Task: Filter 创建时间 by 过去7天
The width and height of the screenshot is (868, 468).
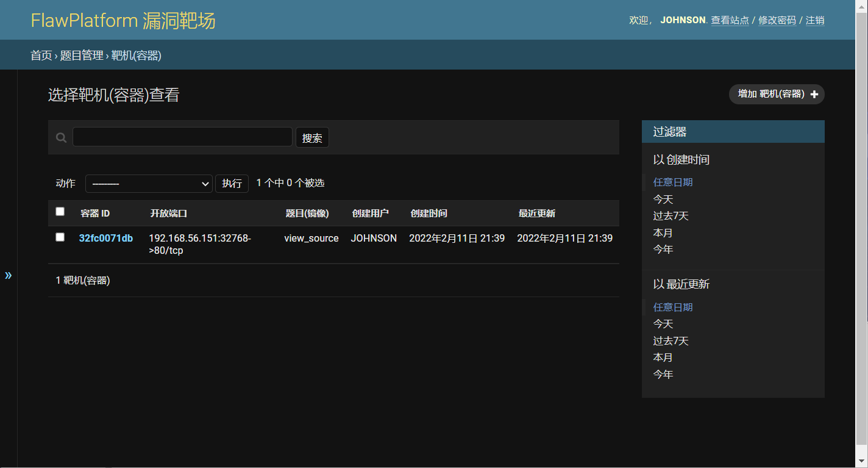Action: 671,215
